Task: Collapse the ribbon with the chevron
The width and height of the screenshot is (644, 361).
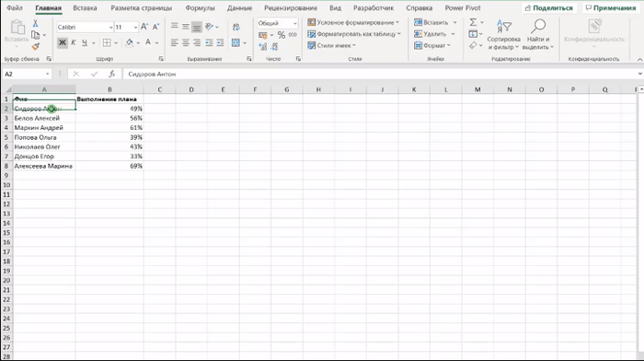Action: (x=639, y=59)
